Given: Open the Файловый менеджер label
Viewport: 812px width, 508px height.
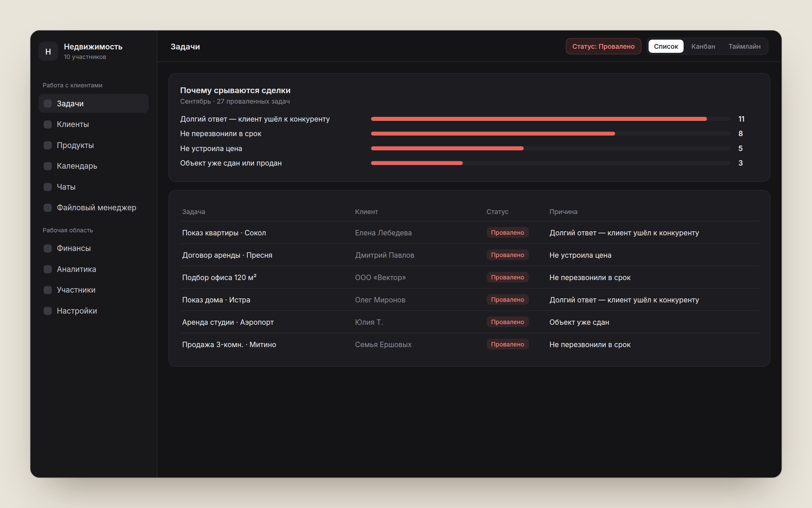Looking at the screenshot, I should pyautogui.click(x=96, y=208).
